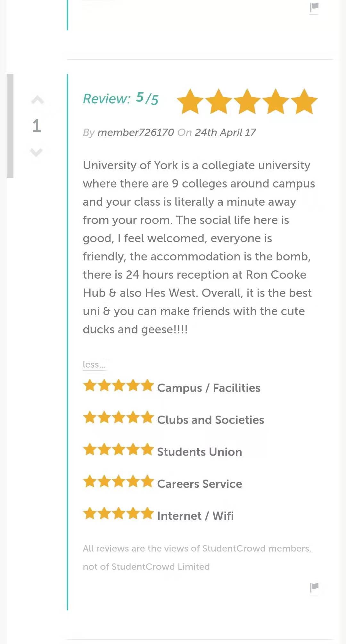Click the grey scrollbar on left edge
Viewport: 346px width, 644px height.
pos(10,126)
